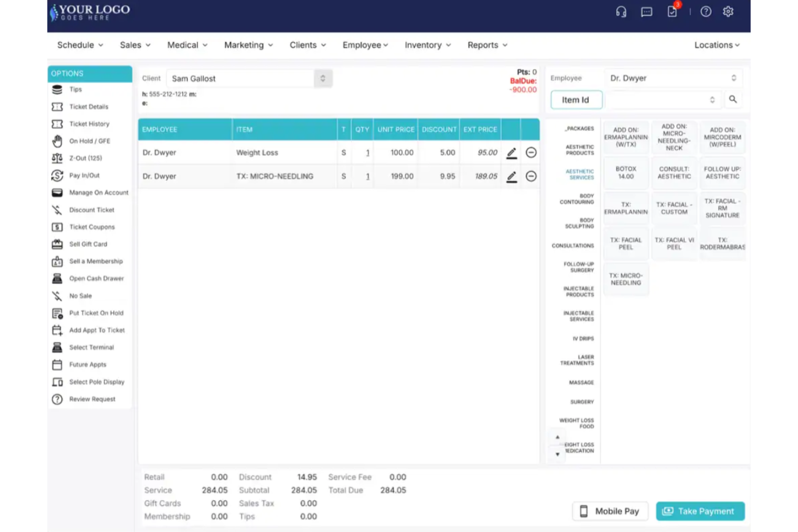Click the Sell Gift Card icon
Screen dimensions: 798x532
pyautogui.click(x=57, y=244)
